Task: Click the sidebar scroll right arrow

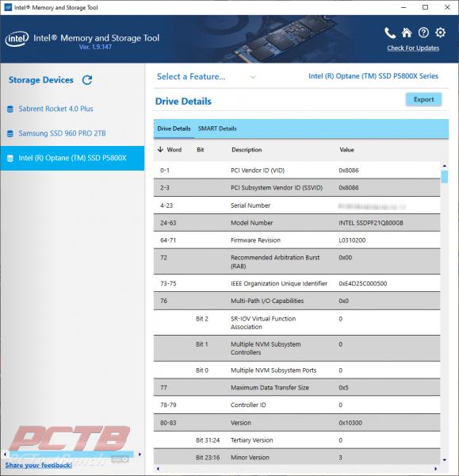Action: pyautogui.click(x=140, y=455)
